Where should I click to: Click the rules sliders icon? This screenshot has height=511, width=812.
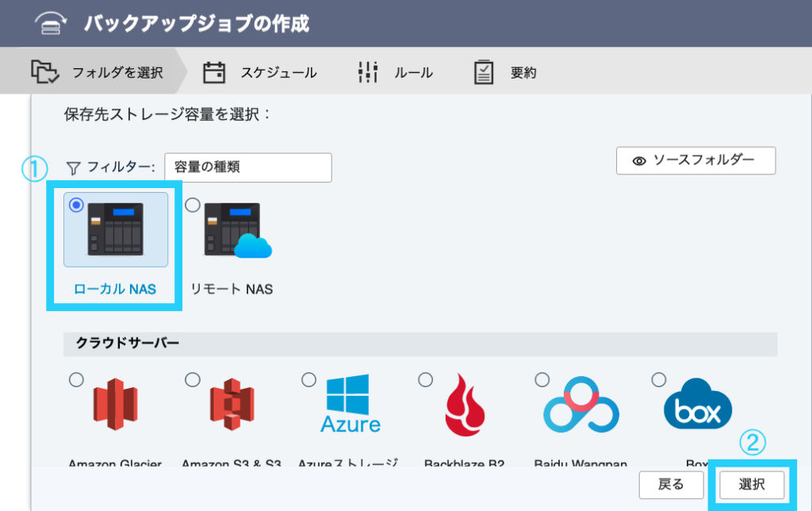point(368,72)
